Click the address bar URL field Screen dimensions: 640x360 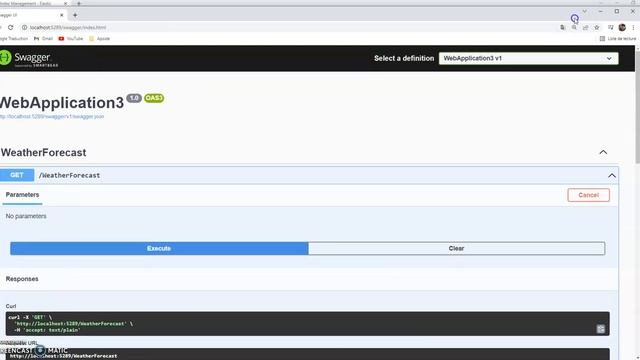tap(286, 27)
